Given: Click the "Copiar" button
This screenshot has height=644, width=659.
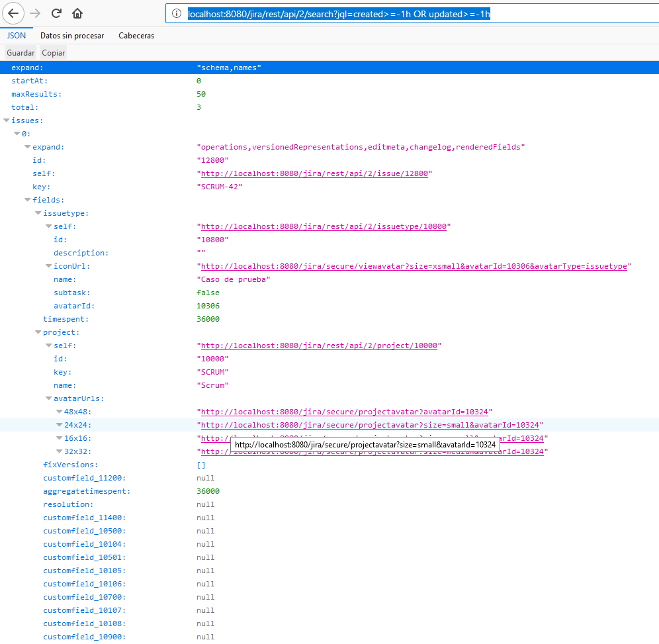Looking at the screenshot, I should click(x=53, y=52).
